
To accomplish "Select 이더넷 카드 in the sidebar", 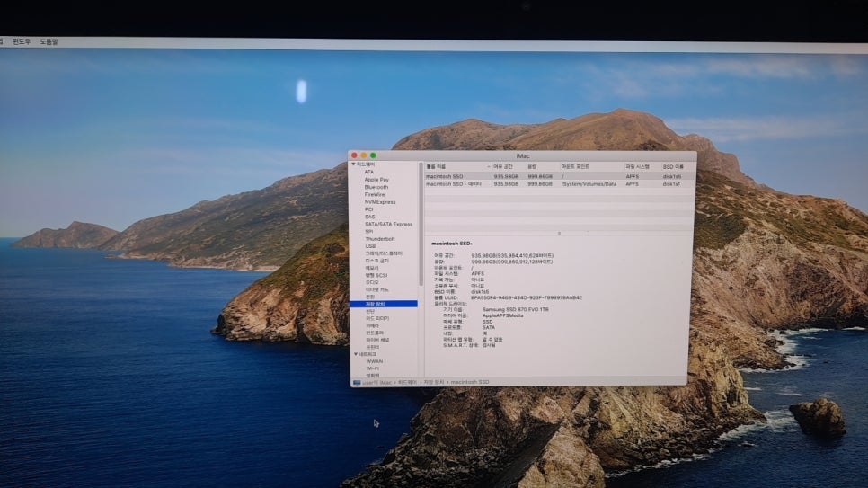I will [x=377, y=289].
